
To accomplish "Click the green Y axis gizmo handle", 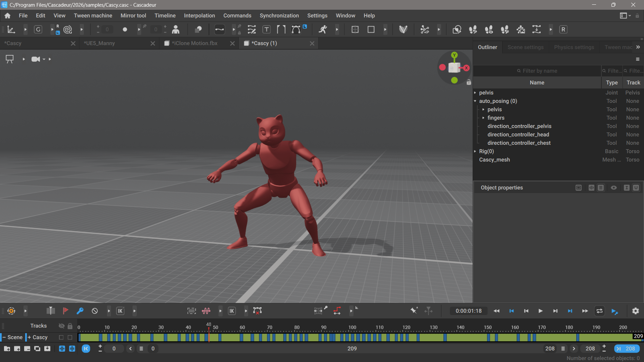I will pyautogui.click(x=454, y=55).
